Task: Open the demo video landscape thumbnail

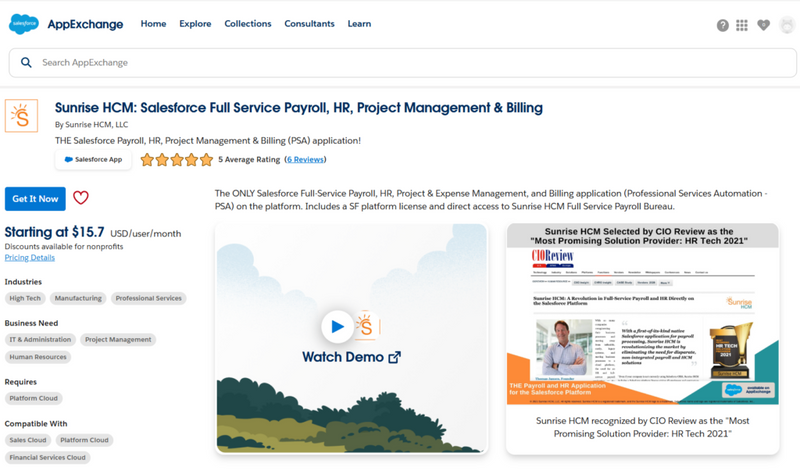Action: pos(352,338)
